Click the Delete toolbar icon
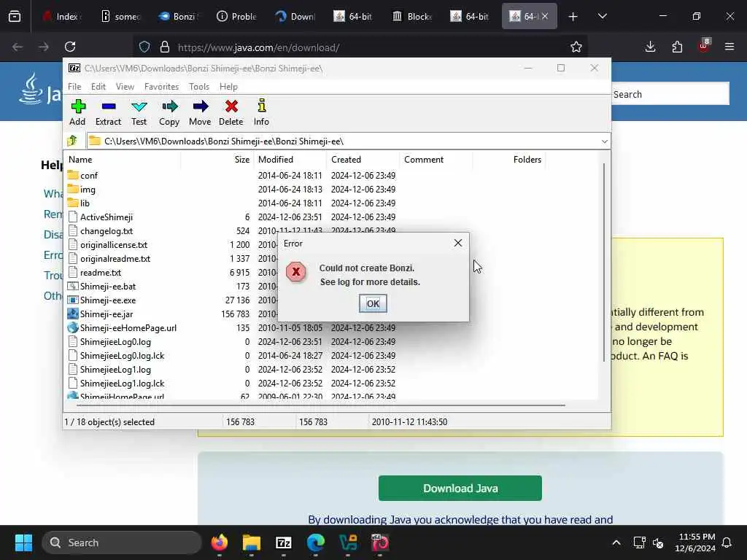The width and height of the screenshot is (747, 560). pos(231,106)
